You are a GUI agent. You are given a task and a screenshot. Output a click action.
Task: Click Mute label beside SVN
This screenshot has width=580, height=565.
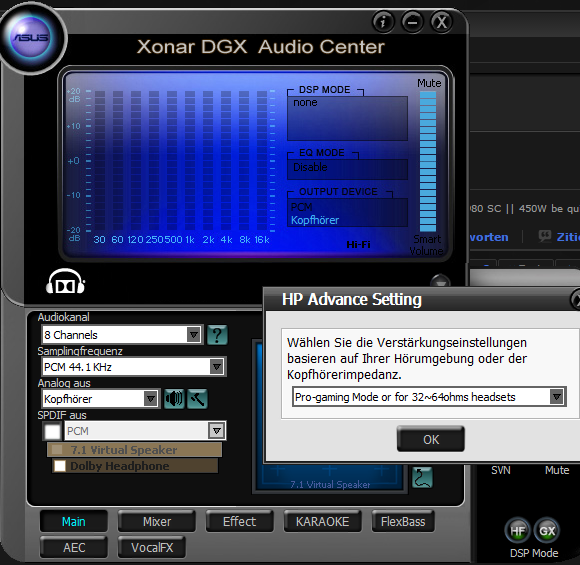tap(557, 470)
